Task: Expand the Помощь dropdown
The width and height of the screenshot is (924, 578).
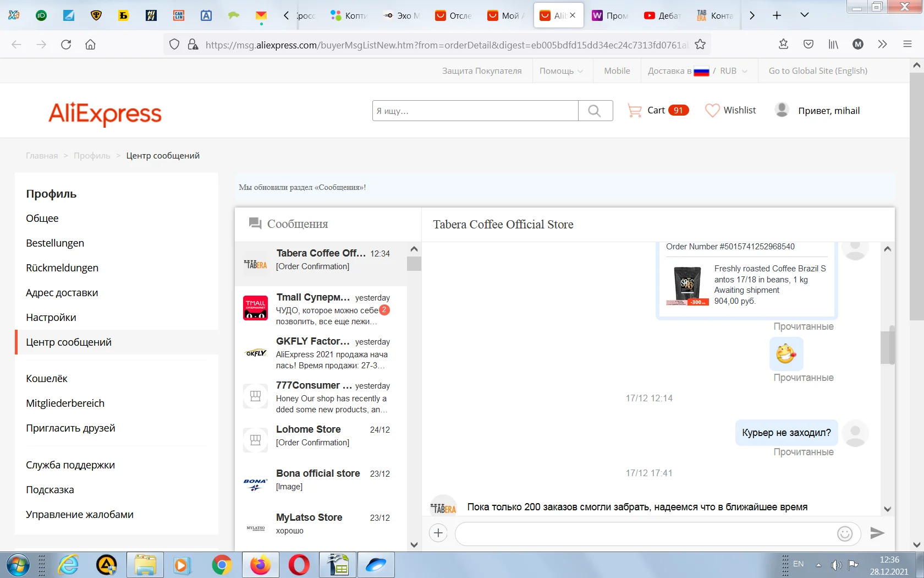Action: (x=562, y=71)
